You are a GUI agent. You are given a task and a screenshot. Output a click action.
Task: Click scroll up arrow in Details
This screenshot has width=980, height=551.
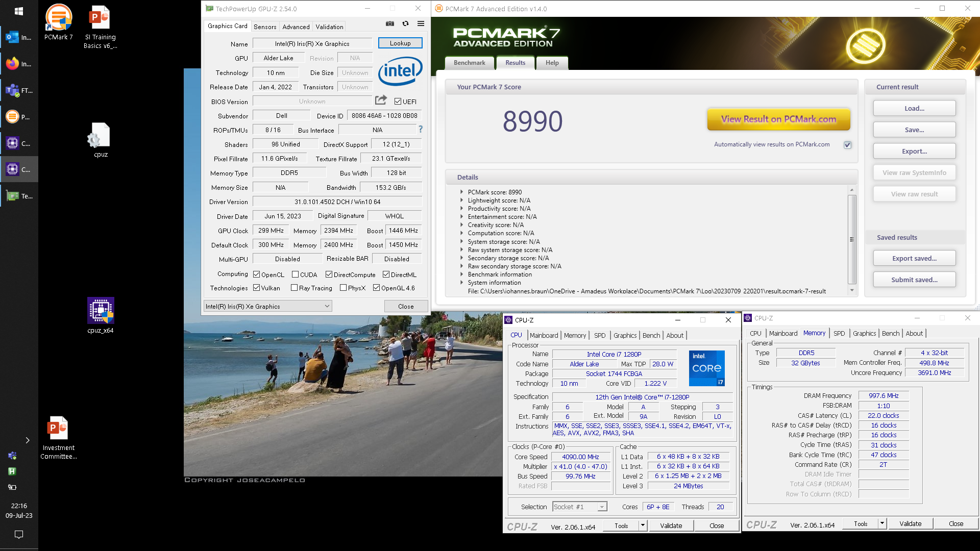(852, 190)
